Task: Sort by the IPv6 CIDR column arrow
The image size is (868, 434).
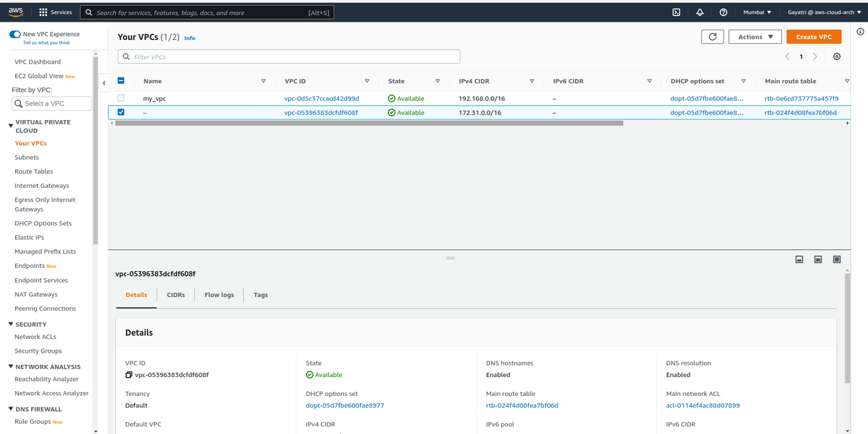Action: [x=650, y=81]
